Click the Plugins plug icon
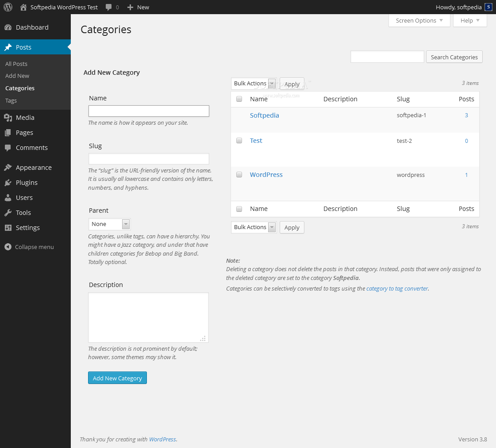Viewport: 496px width, 448px height. [x=8, y=183]
